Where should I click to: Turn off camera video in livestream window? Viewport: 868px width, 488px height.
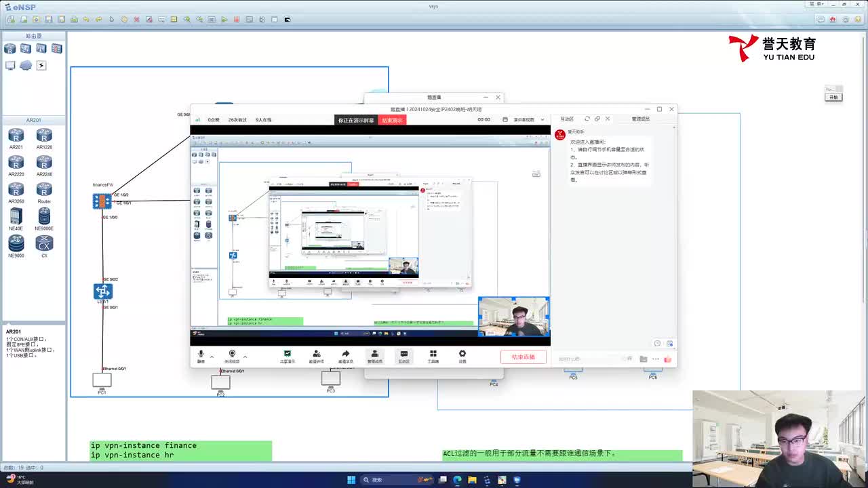coord(232,356)
